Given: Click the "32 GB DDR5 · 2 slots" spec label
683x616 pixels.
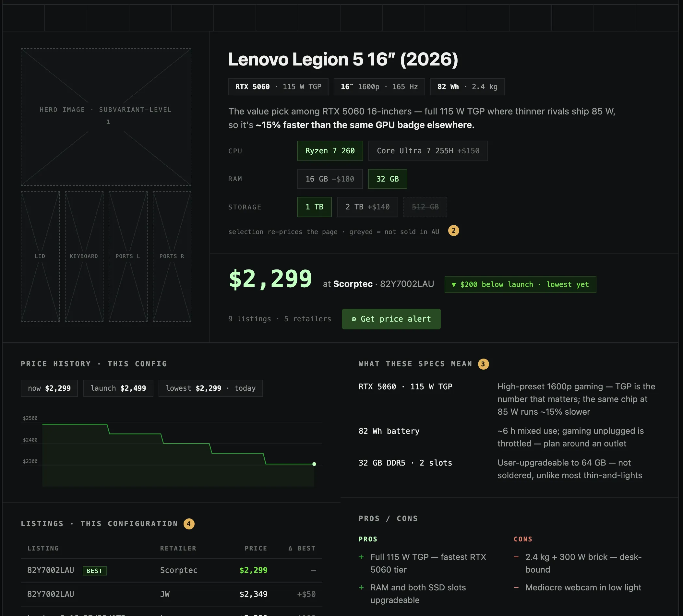Looking at the screenshot, I should (x=405, y=463).
